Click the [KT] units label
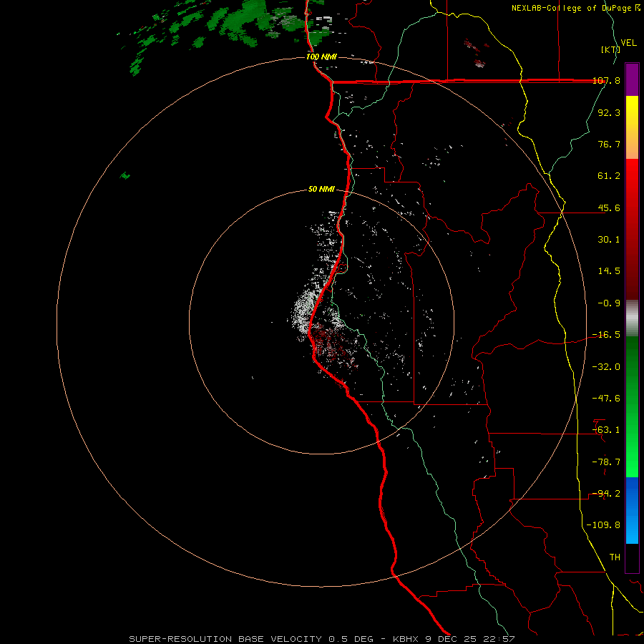This screenshot has width=644, height=644. click(610, 49)
